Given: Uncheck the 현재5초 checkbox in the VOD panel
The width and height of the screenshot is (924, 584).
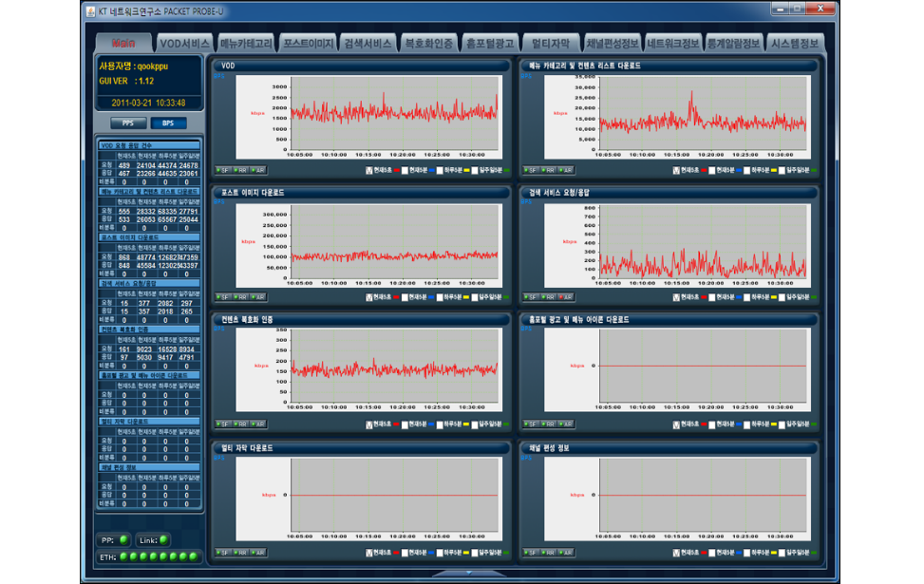Looking at the screenshot, I should point(369,171).
